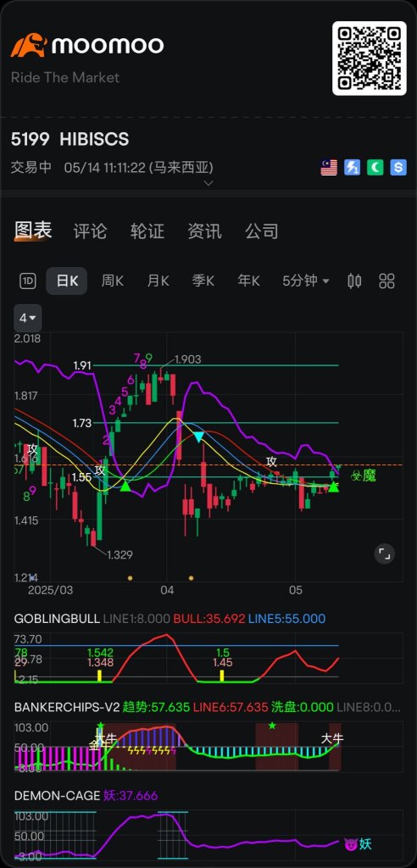Image resolution: width=417 pixels, height=868 pixels.
Task: Switch to the 图表 tab
Action: [33, 231]
